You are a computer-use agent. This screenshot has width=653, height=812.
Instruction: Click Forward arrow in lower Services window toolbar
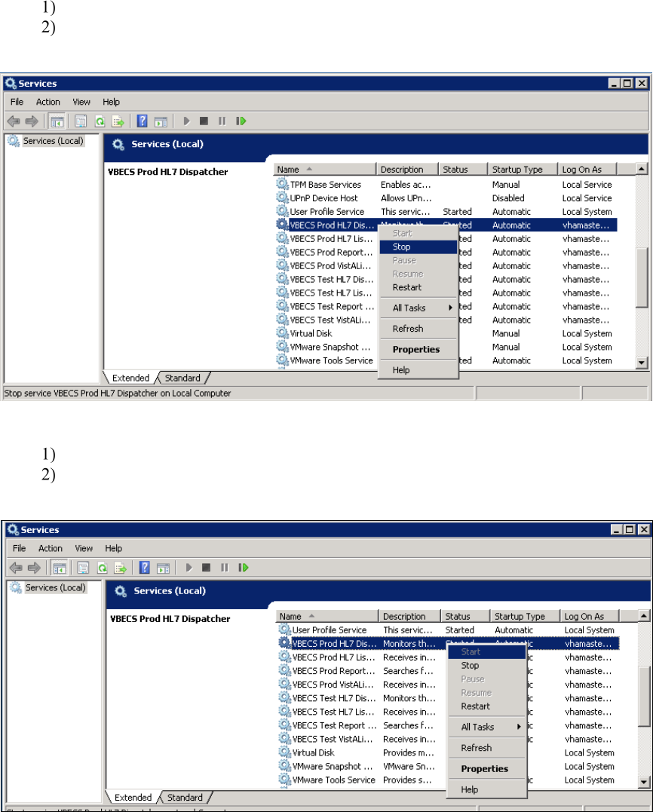tap(34, 568)
